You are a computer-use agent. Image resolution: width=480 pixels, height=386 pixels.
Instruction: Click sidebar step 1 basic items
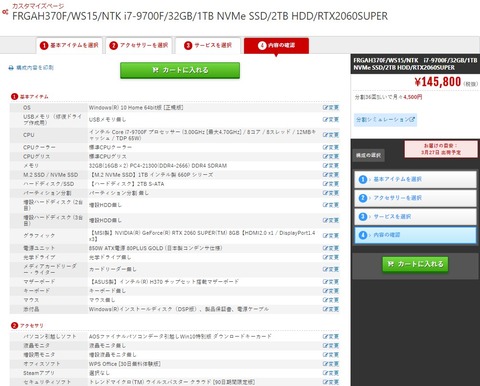[415, 179]
